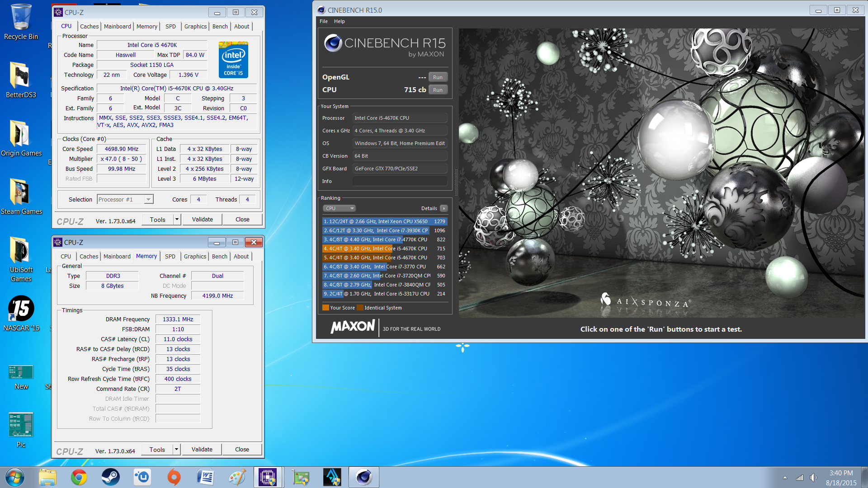Open the network signal tray icon
The image size is (868, 488).
pos(799,478)
